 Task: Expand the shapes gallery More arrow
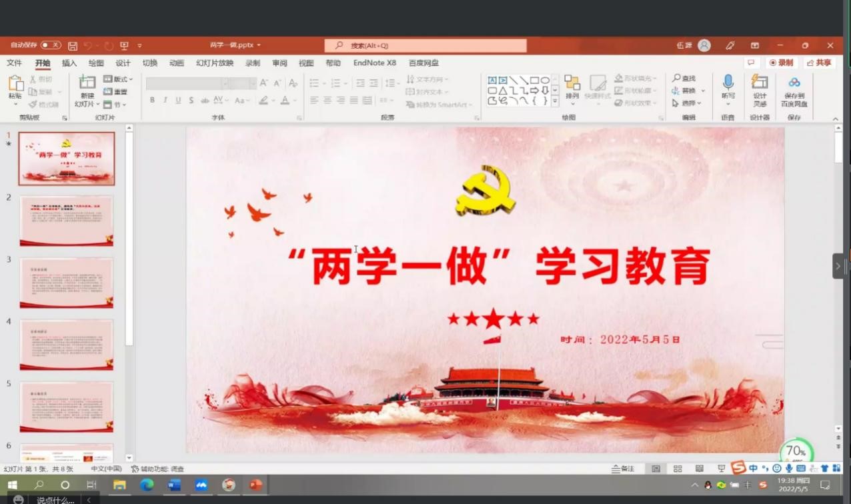pos(555,101)
